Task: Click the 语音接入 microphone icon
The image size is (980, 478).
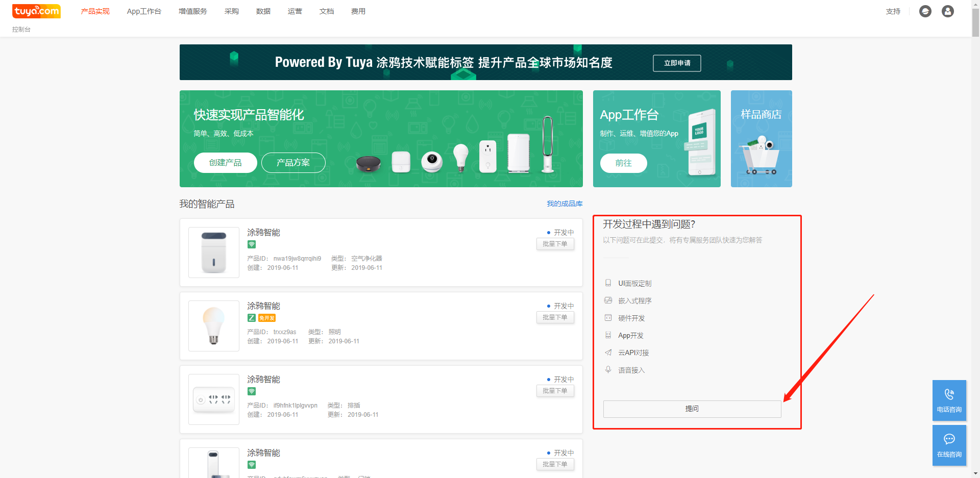Action: click(608, 370)
